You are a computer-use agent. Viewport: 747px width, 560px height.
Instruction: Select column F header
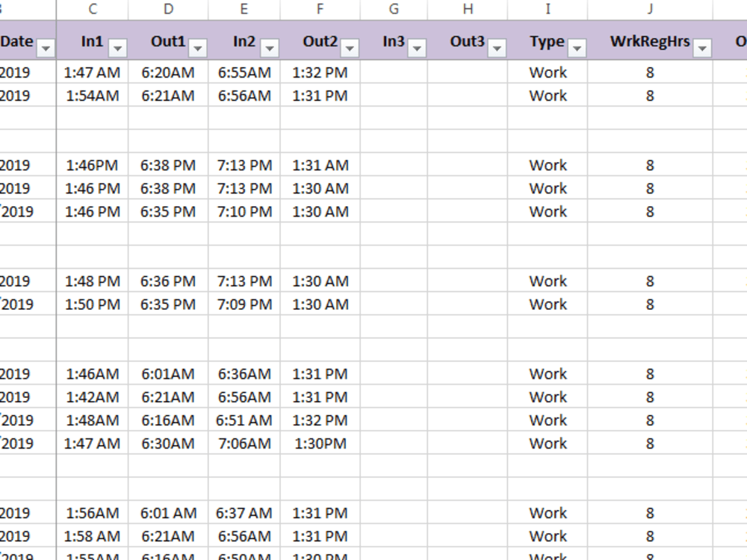[320, 10]
